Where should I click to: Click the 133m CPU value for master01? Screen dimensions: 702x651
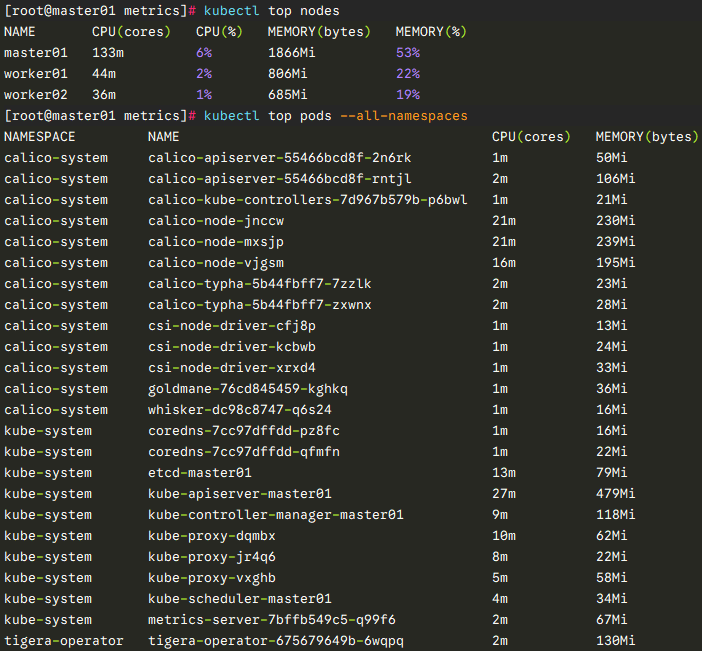[108, 53]
